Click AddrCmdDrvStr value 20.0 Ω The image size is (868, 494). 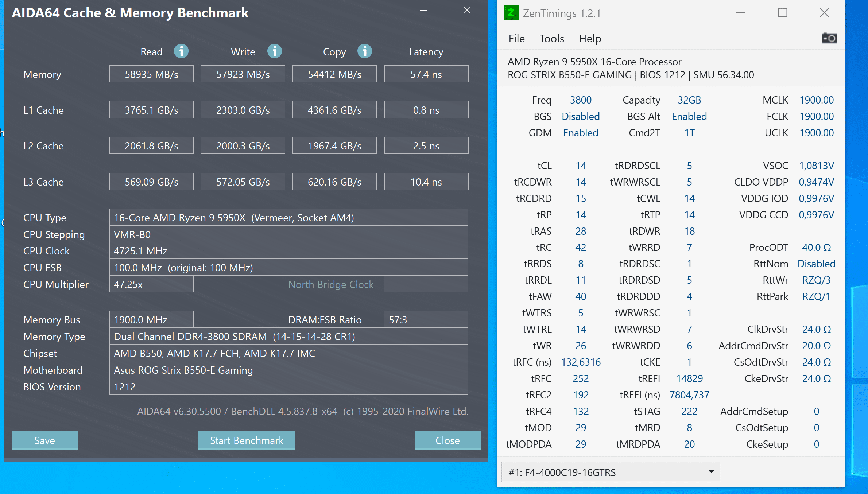click(817, 346)
